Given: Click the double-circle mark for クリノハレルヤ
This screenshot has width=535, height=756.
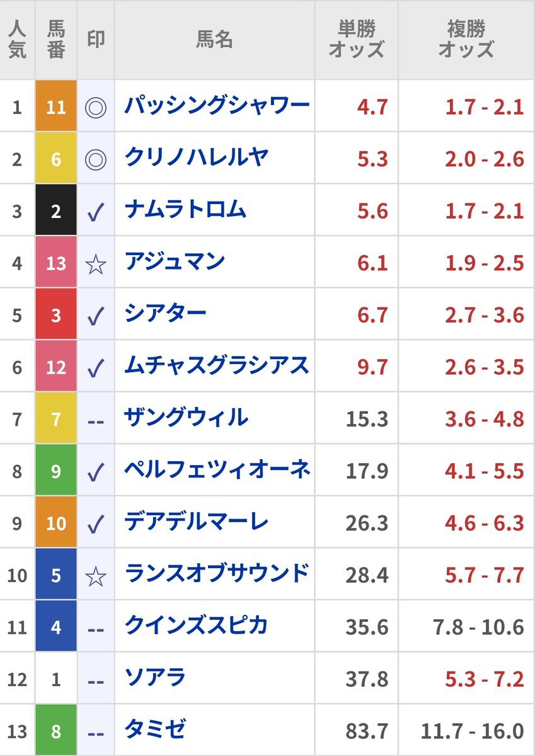Looking at the screenshot, I should [96, 159].
